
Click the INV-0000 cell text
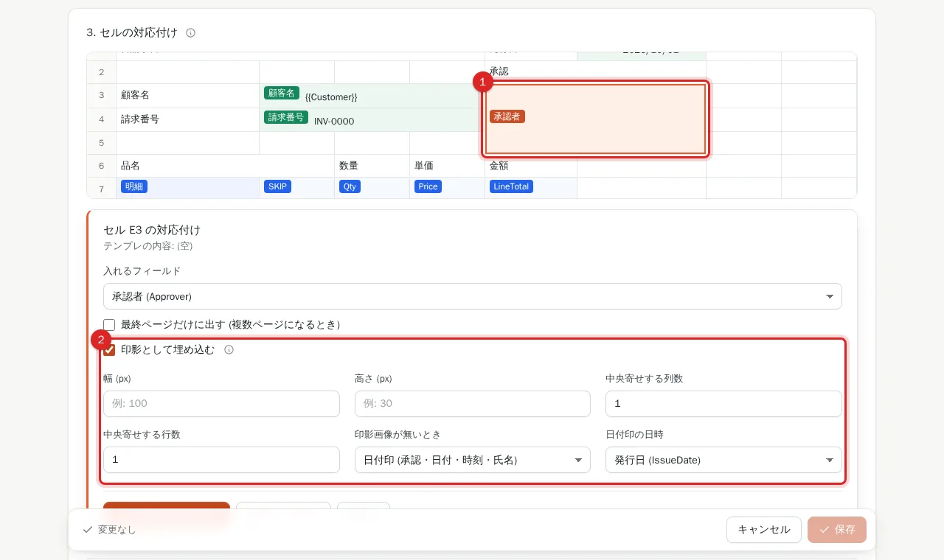[x=334, y=122]
